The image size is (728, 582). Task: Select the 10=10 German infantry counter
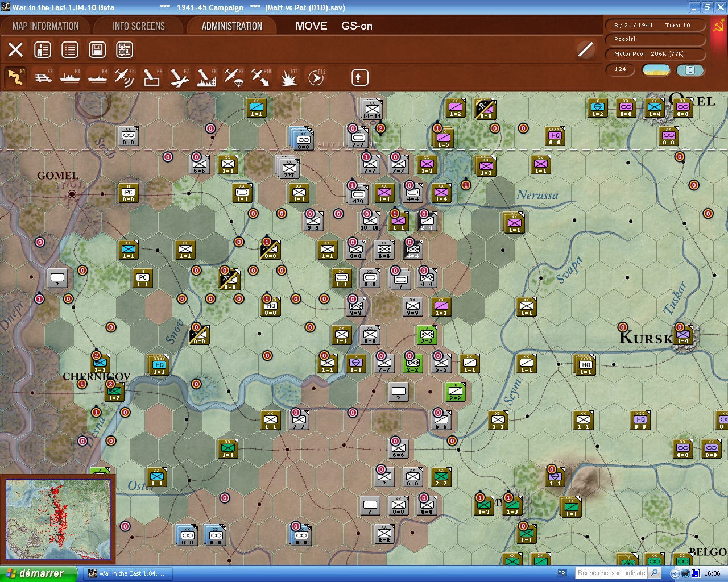(370, 221)
